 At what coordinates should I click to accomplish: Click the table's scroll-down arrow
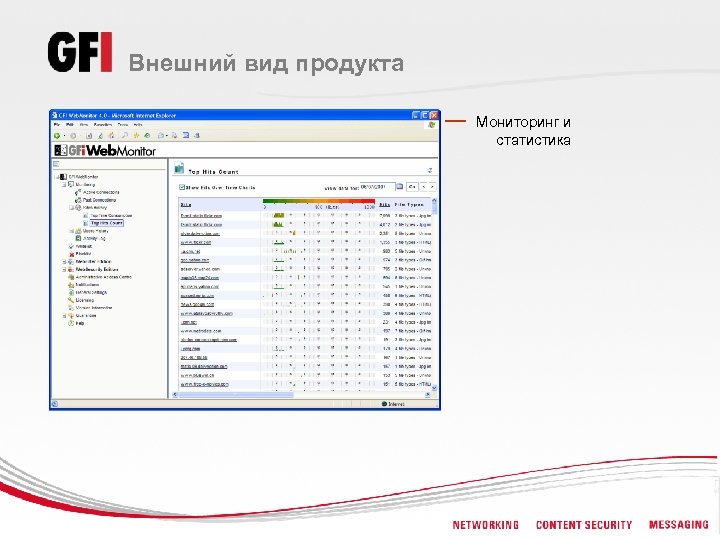[434, 388]
